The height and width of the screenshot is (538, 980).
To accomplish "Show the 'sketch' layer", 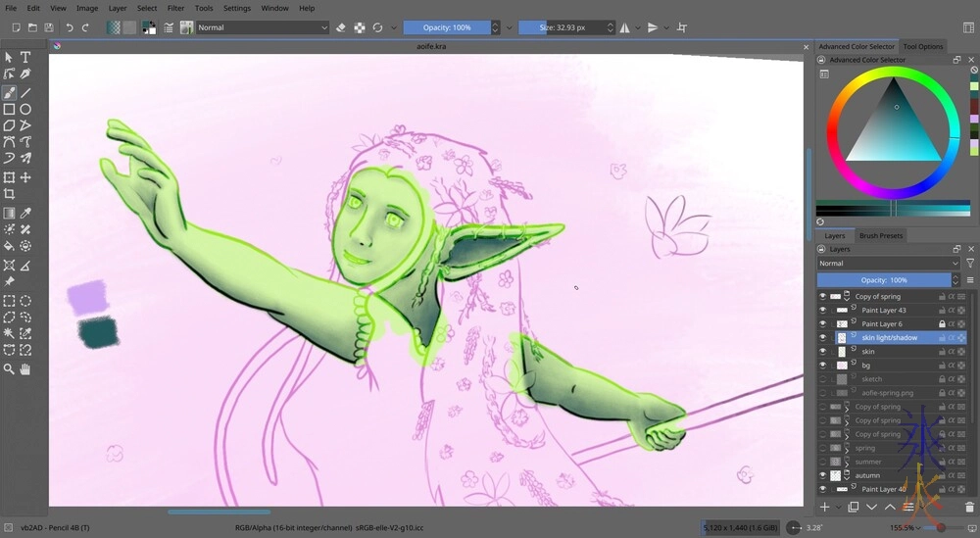I will coord(823,379).
